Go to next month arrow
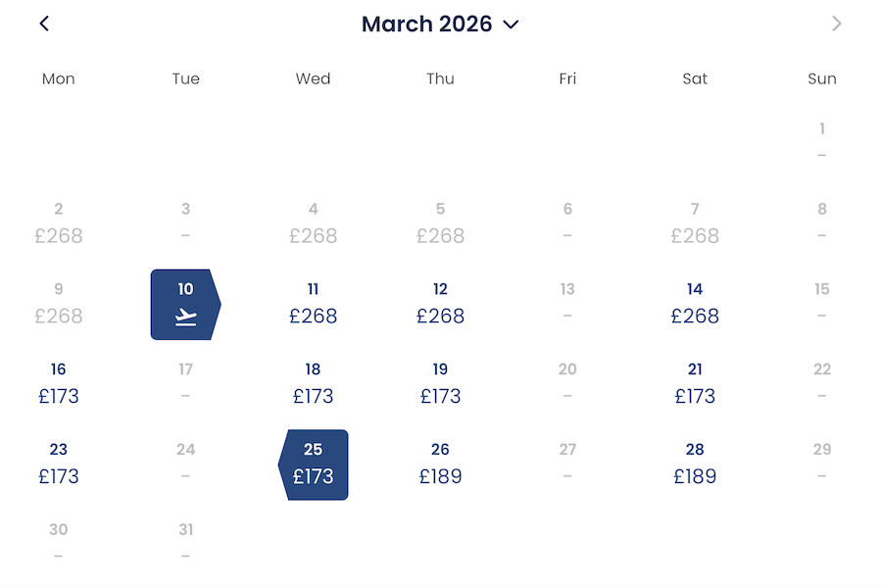Screen dimensions: 881x588 click(837, 24)
